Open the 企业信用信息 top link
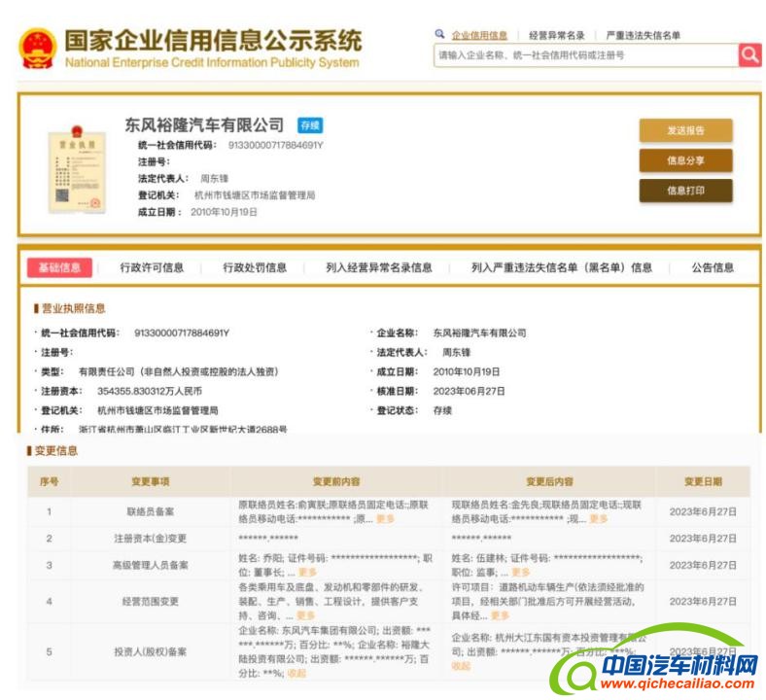 point(479,35)
